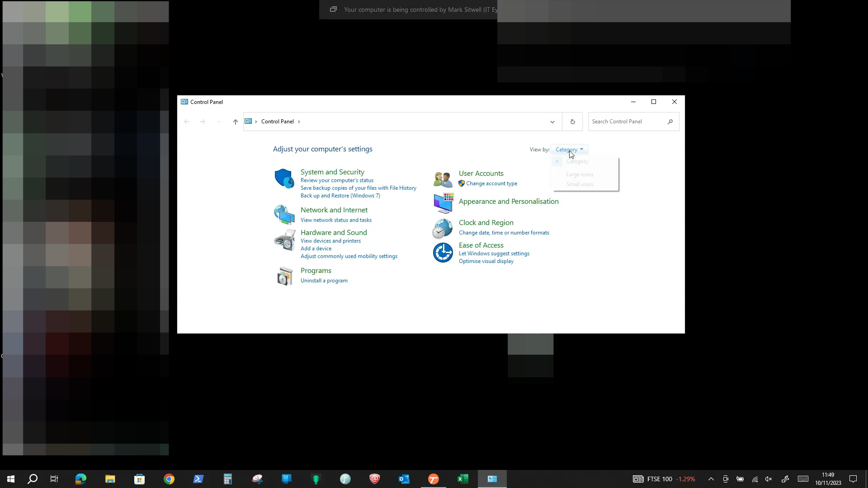The image size is (868, 488).
Task: Open the User Accounts people icon
Action: coord(443,179)
